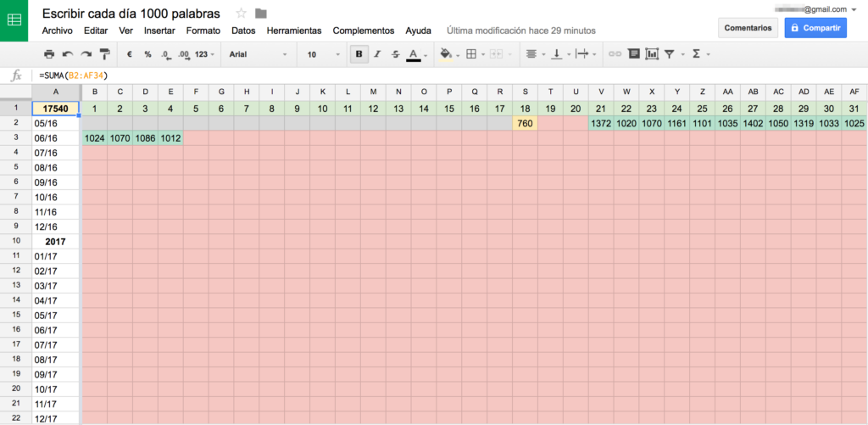Select the 12/17 cell
Viewport: 868px width, 425px height.
coord(55,418)
